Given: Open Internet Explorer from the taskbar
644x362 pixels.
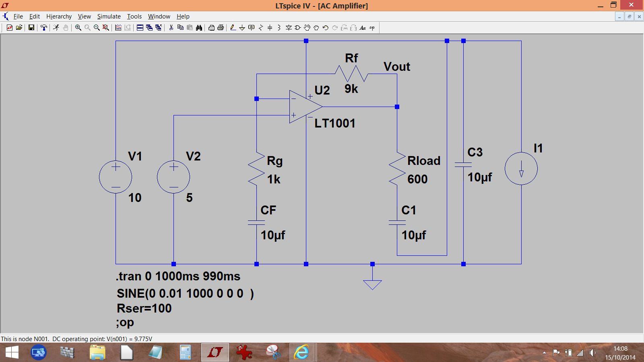Looking at the screenshot, I should 301,353.
